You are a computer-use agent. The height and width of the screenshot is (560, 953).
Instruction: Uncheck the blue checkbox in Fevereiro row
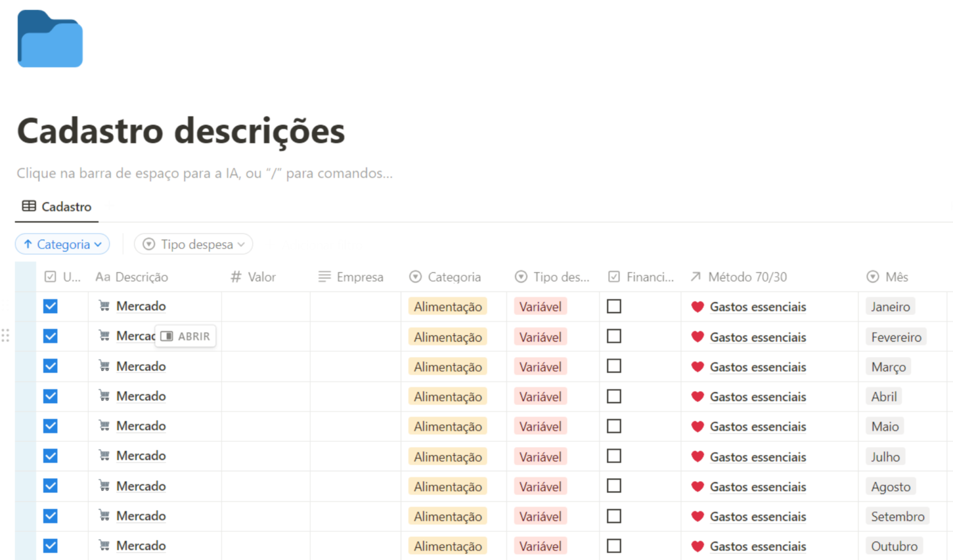pos(50,336)
